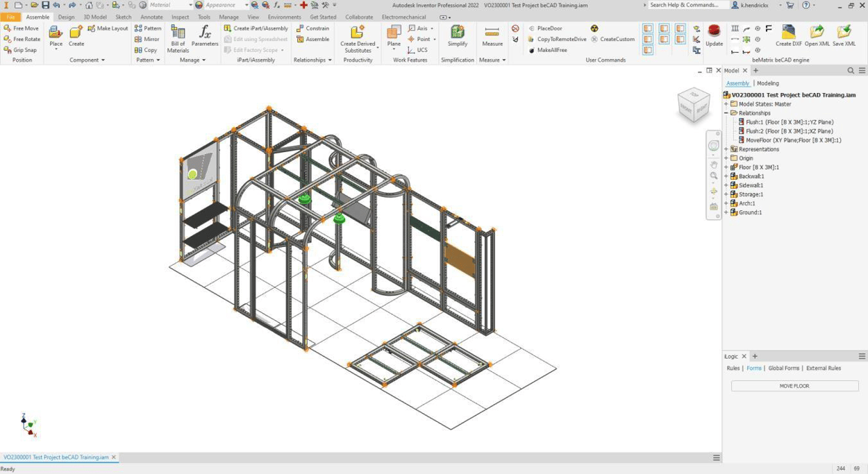The height and width of the screenshot is (474, 868).
Task: Open External Rules tab in iLogic panel
Action: coord(824,369)
